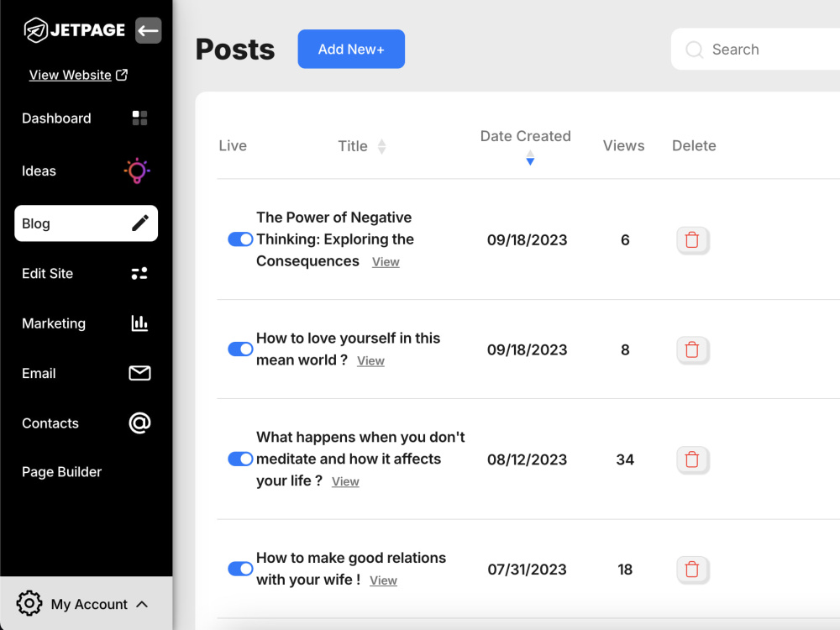
Task: Click the 07/31/2023 date cell
Action: tap(528, 570)
